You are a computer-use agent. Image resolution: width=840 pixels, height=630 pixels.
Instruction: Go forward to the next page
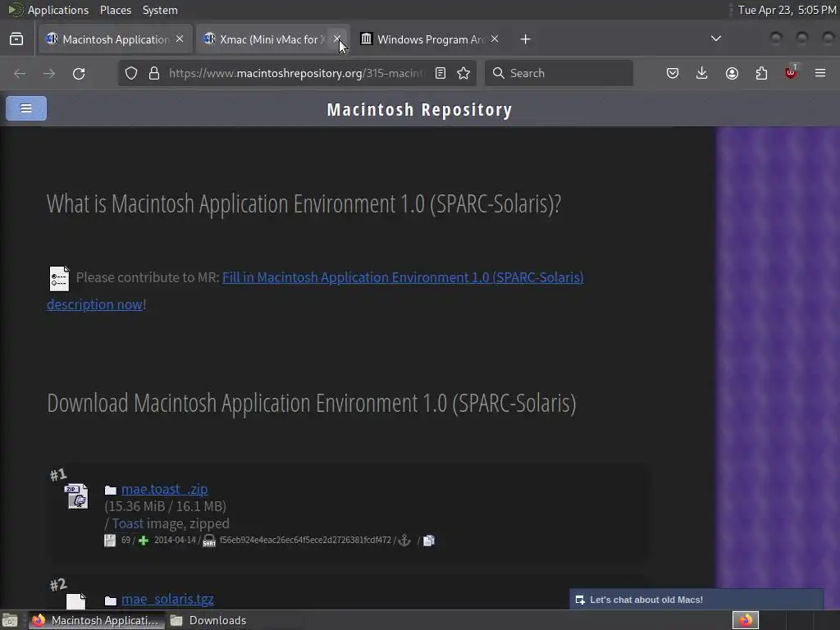point(49,73)
